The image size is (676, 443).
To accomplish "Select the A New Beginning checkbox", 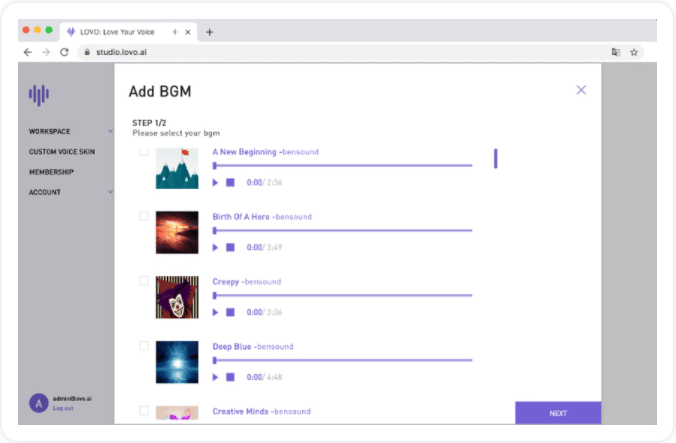I will click(144, 151).
